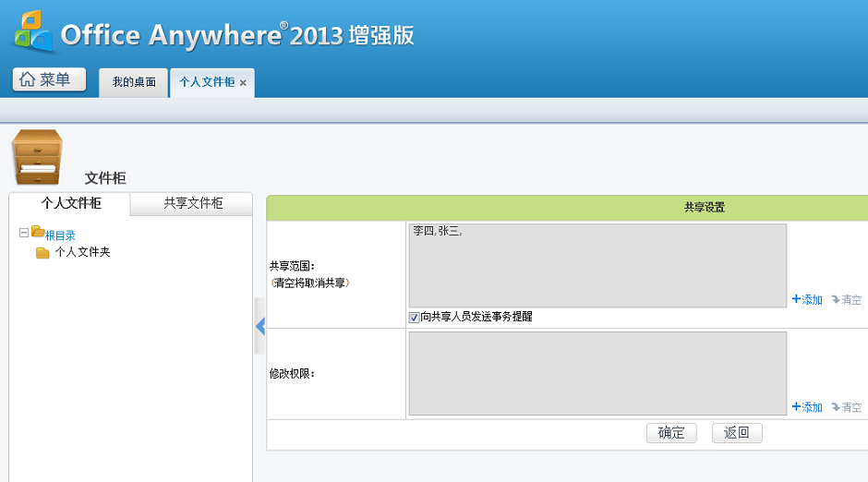Click the 根目录 folder icon
The height and width of the screenshot is (482, 868).
click(37, 232)
